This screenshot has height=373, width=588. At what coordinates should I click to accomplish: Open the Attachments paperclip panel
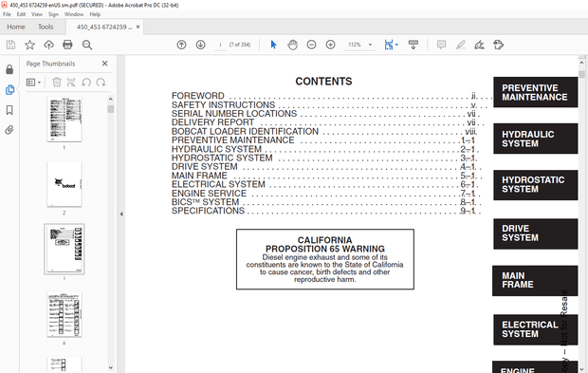[9, 130]
